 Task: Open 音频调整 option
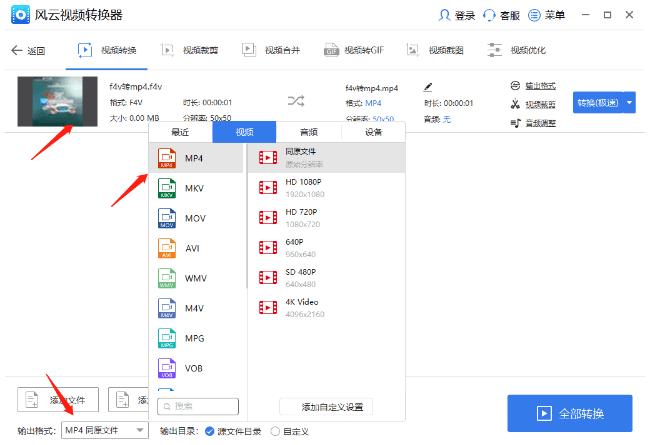coord(533,123)
